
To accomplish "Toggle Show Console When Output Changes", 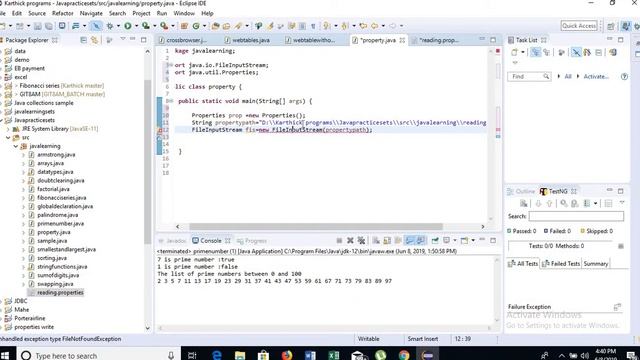I will pos(409,240).
